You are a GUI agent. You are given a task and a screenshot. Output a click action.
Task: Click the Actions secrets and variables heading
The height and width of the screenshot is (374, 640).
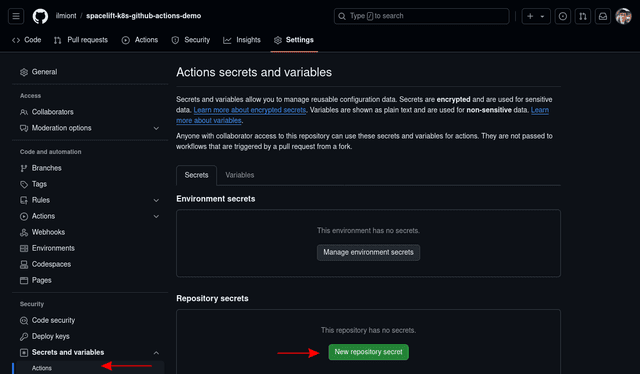coord(254,72)
